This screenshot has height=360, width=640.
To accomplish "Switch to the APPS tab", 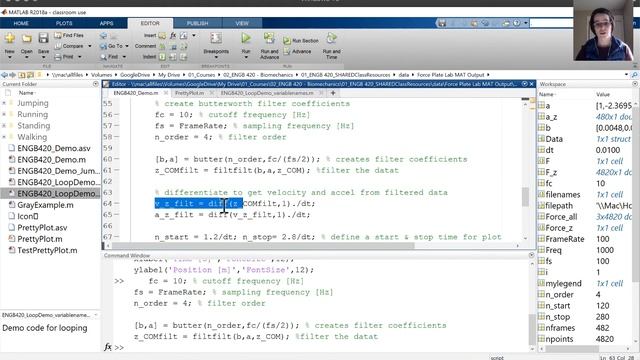I will pyautogui.click(x=107, y=23).
